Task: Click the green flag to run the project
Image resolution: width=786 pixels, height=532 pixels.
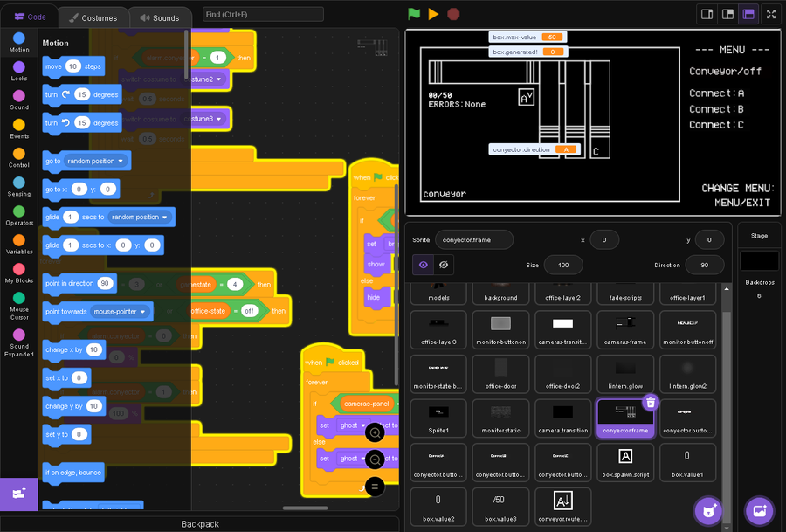Action: point(414,14)
